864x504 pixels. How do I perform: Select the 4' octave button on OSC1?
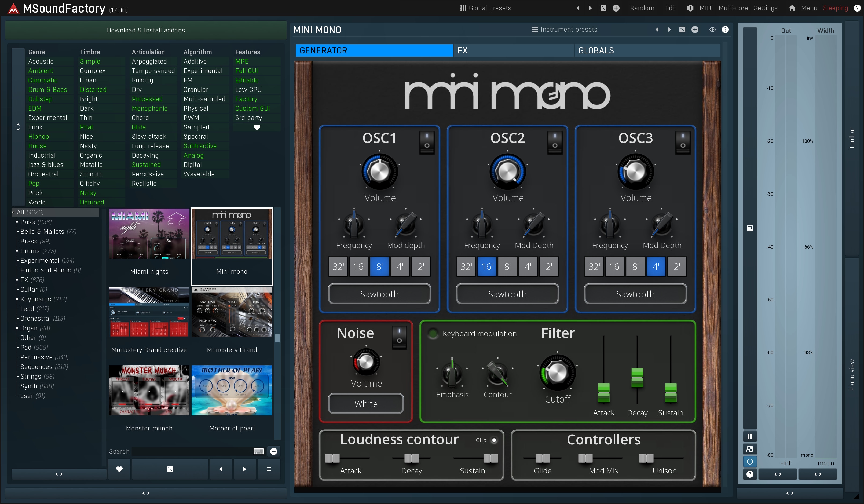[x=400, y=267]
